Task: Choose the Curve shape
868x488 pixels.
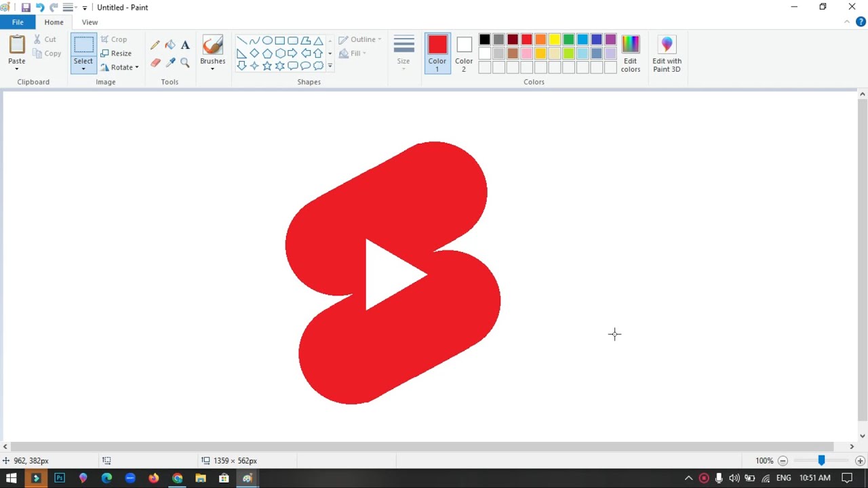Action: click(x=254, y=41)
